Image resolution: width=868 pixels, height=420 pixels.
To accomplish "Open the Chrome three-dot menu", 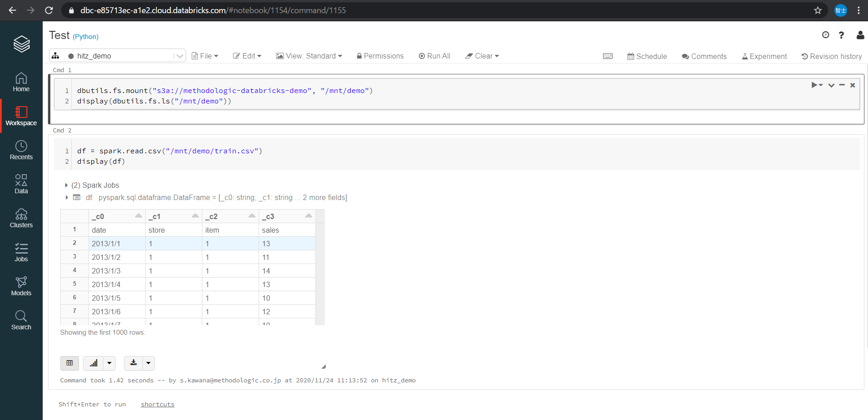I will (858, 10).
